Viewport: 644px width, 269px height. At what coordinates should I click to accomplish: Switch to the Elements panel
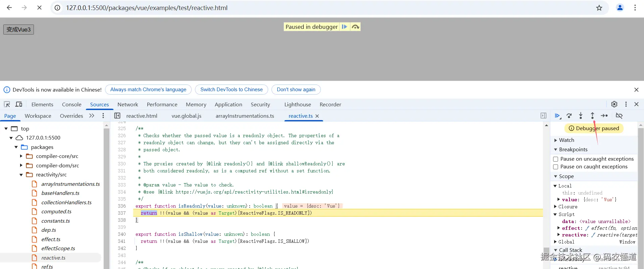(42, 105)
